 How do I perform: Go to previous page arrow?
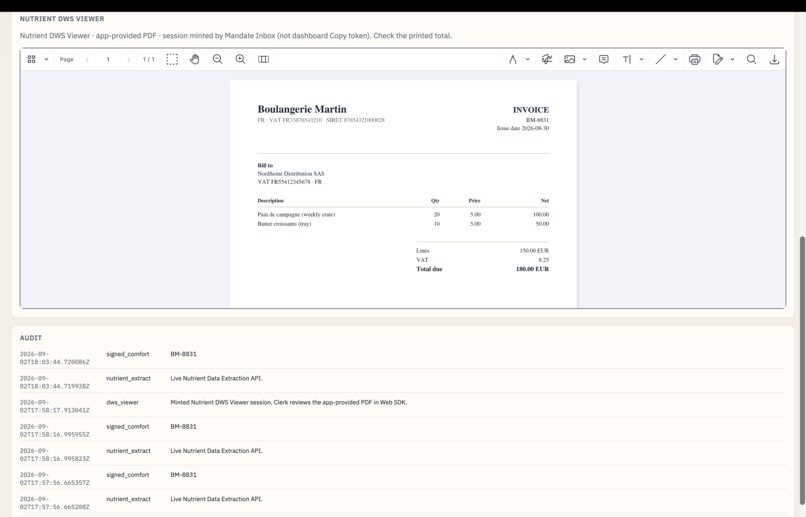tap(87, 60)
